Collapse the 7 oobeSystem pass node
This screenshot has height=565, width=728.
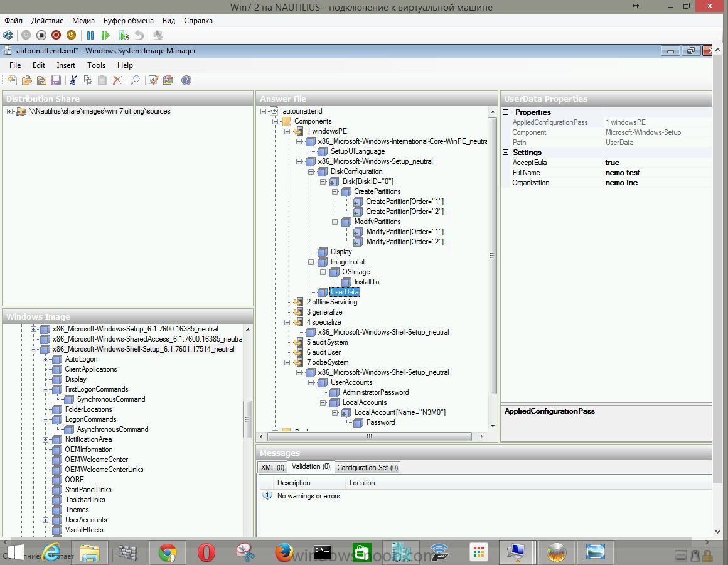tap(287, 363)
